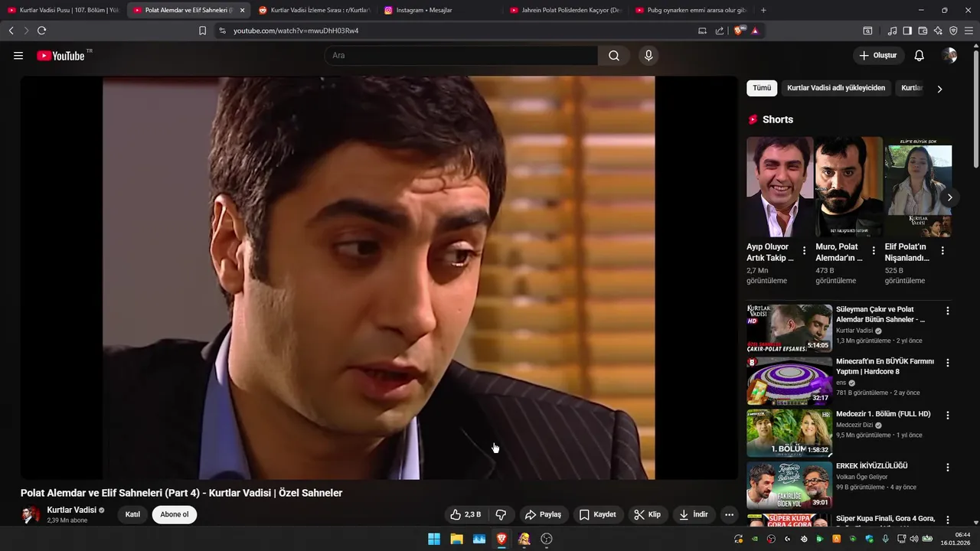Start voice search with the microphone icon
980x551 pixels.
pos(648,56)
